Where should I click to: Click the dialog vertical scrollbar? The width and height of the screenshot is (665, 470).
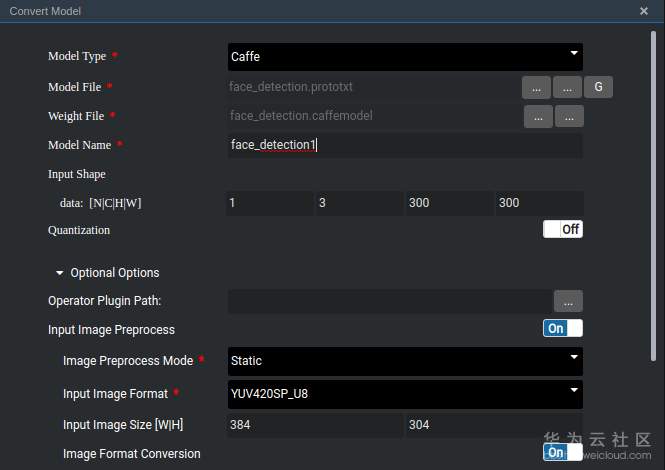click(x=654, y=196)
